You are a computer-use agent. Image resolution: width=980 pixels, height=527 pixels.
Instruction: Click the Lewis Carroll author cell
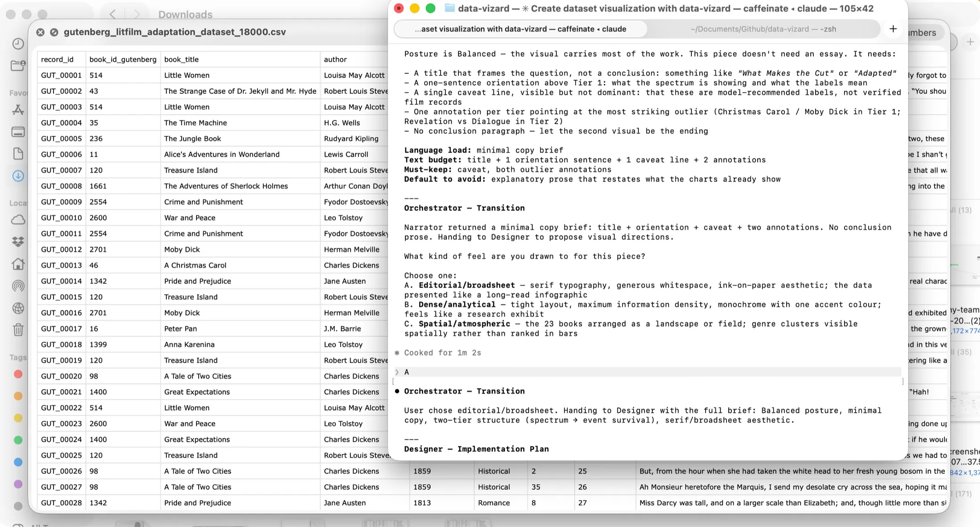pyautogui.click(x=354, y=154)
